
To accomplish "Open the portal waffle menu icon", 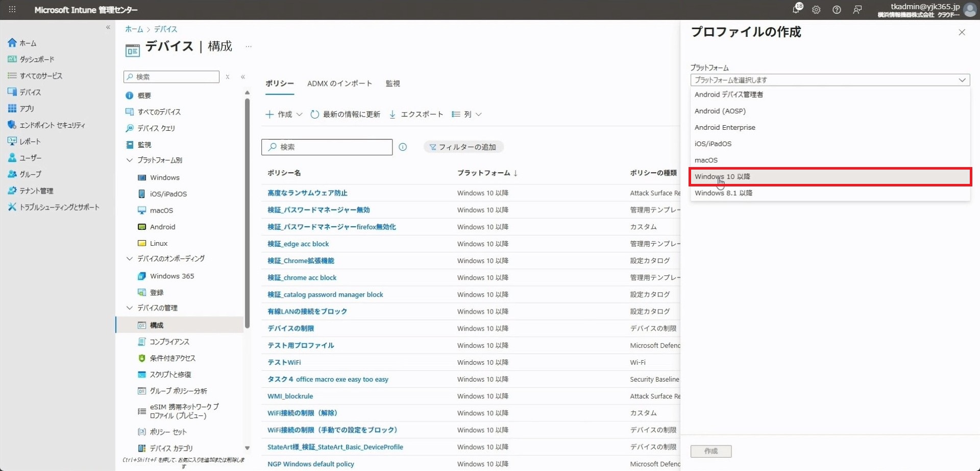I will pyautogui.click(x=12, y=10).
